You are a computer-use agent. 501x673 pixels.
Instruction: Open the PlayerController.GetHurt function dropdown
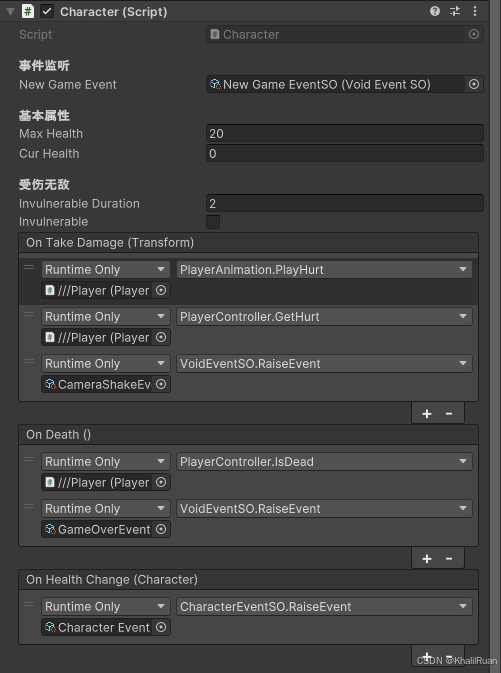324,317
